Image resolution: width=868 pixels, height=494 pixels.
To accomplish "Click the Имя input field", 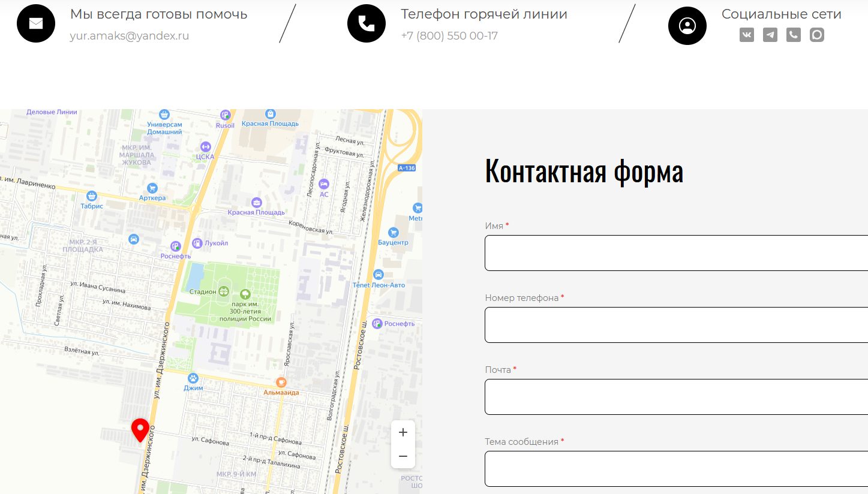I will (x=672, y=252).
